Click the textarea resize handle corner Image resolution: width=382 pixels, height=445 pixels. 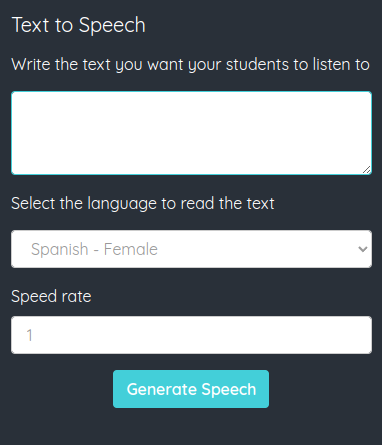366,170
